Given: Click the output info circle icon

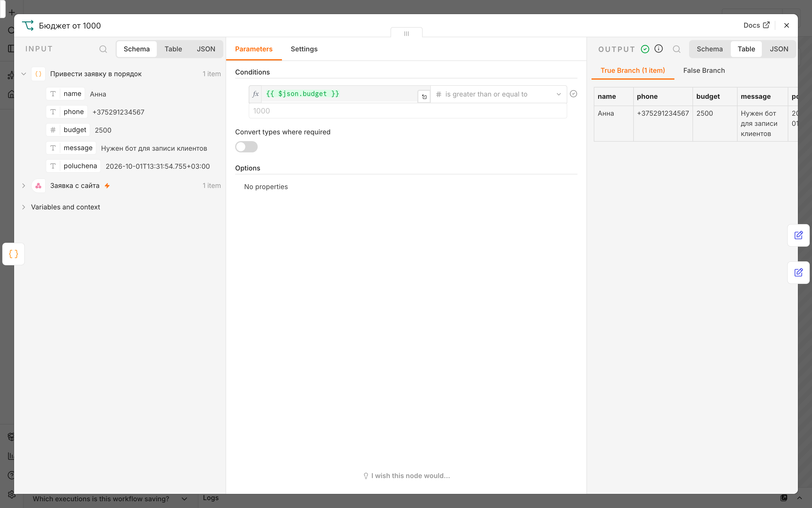Looking at the screenshot, I should [658, 49].
